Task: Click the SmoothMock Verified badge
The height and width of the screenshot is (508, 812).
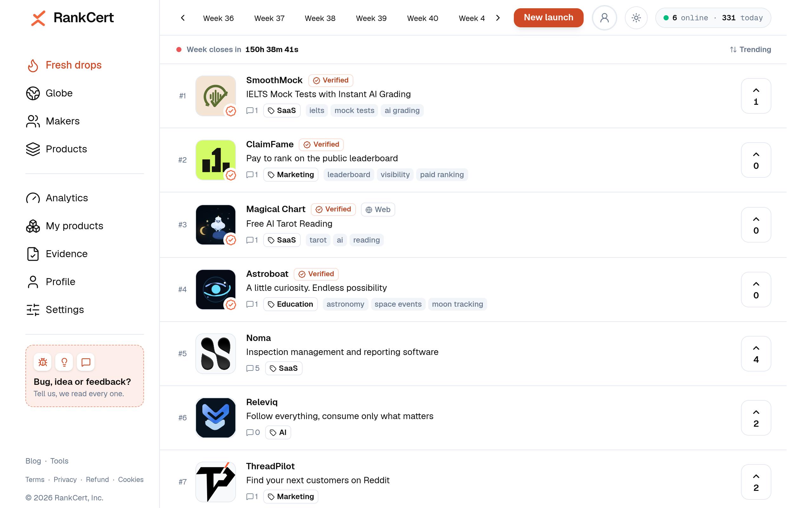Action: 331,80
